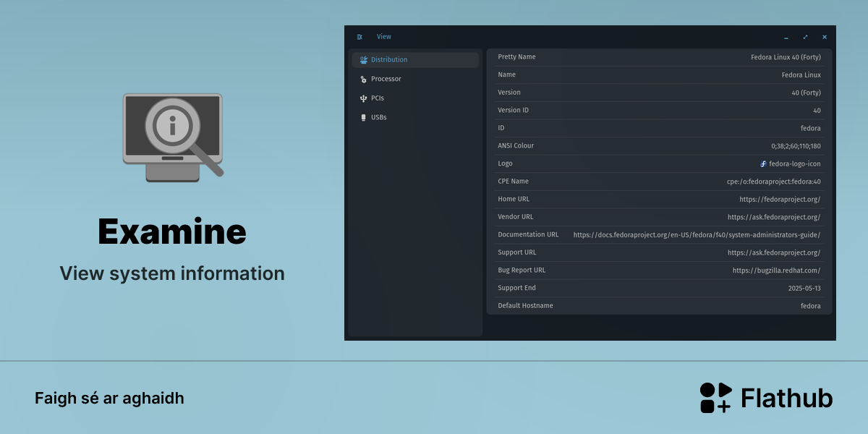Select the ANSI Colour value "0;38;2;60;110;180"
This screenshot has width=868, height=434.
pos(796,146)
